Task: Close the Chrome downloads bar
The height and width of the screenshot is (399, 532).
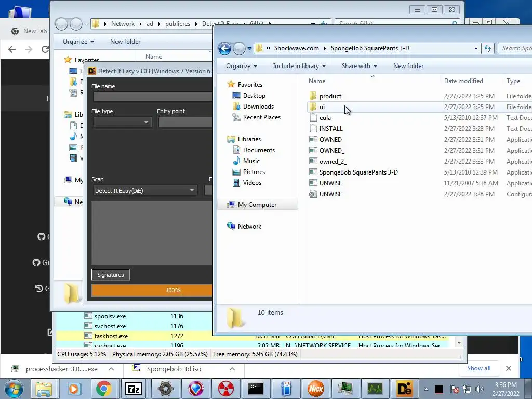Action: click(508, 368)
